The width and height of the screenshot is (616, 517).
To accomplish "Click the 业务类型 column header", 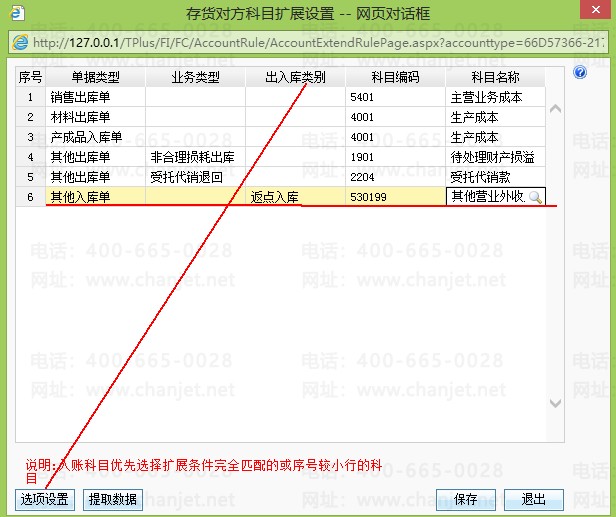I will [195, 77].
